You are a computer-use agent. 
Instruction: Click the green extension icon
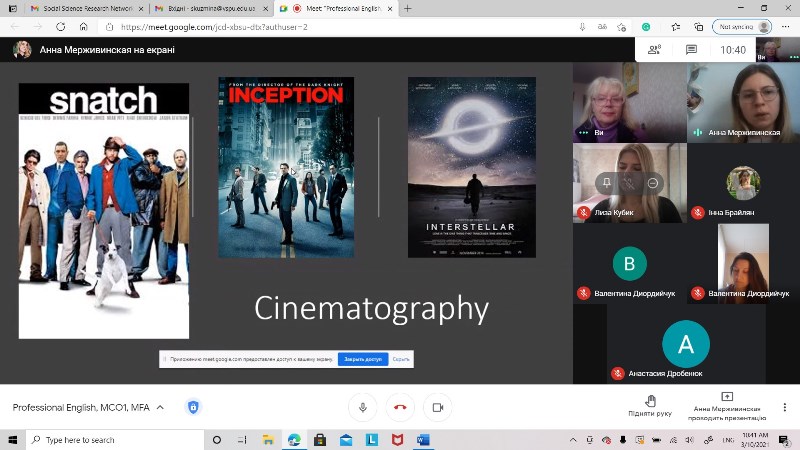tap(646, 27)
